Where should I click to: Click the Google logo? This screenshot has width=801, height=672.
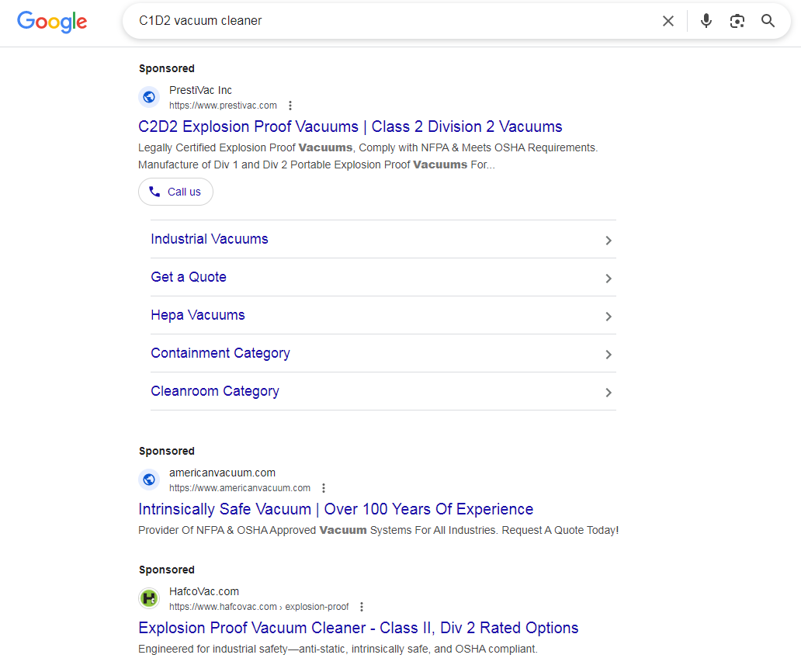click(x=52, y=22)
